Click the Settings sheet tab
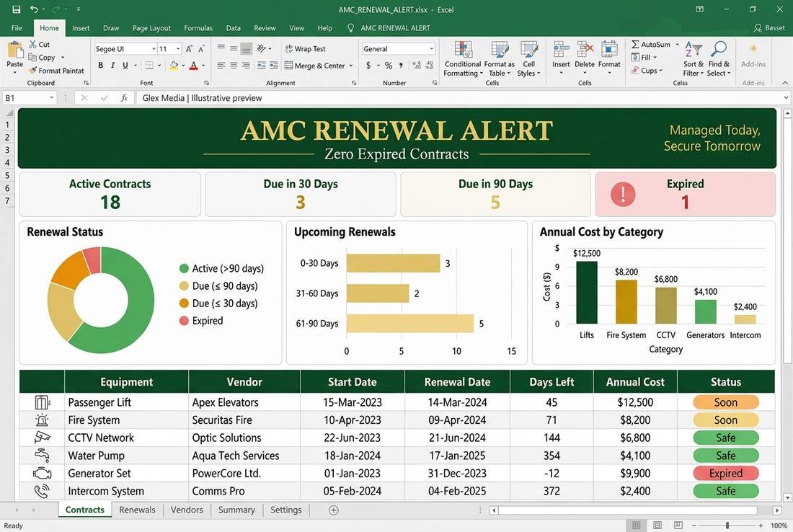This screenshot has width=793, height=532. (285, 510)
